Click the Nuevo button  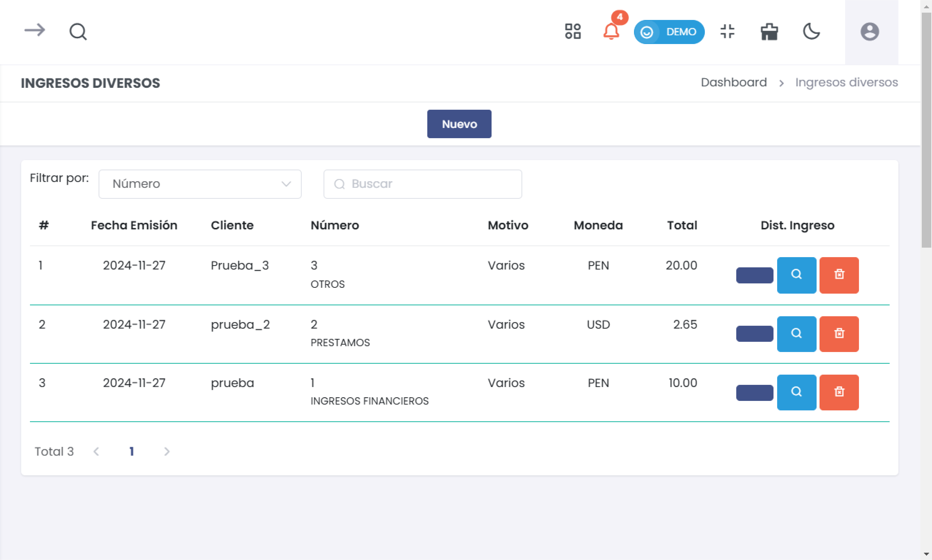pyautogui.click(x=459, y=124)
